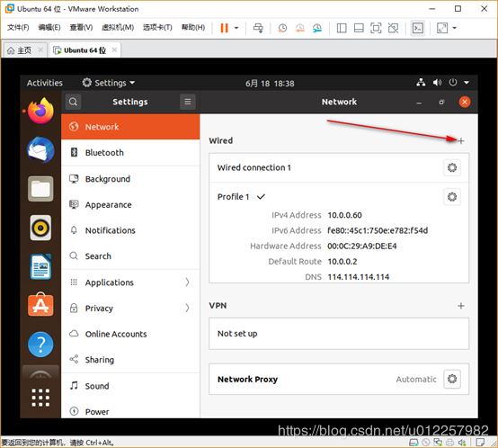Select Sound in settings sidebar

130,386
